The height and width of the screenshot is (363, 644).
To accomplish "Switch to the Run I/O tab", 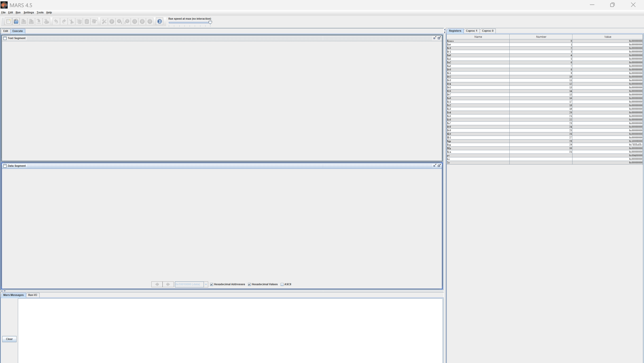I will click(x=32, y=295).
